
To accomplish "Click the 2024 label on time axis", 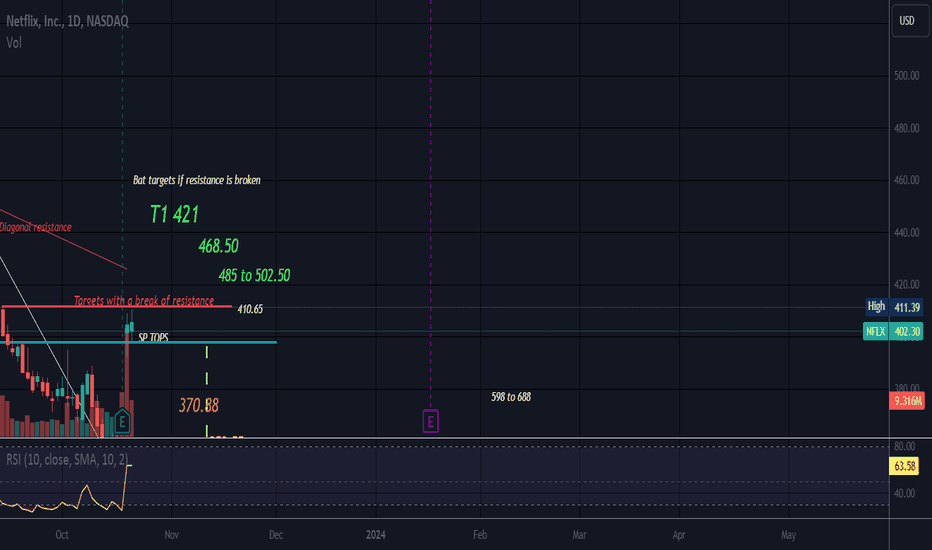I will pos(376,535).
